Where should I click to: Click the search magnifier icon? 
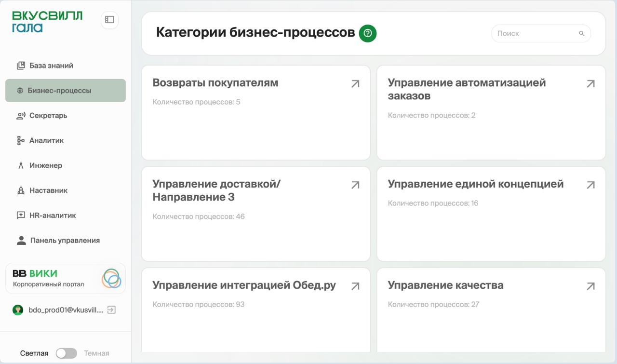click(x=581, y=34)
